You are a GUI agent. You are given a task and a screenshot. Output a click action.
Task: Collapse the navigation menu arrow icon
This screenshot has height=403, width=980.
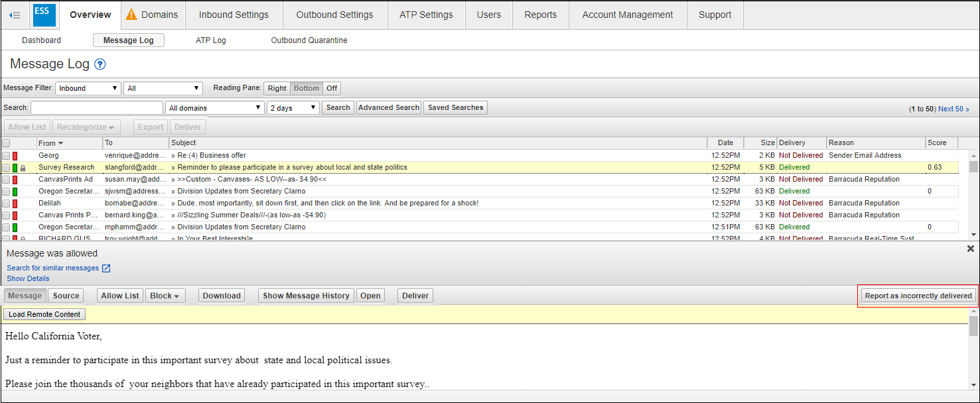(15, 15)
